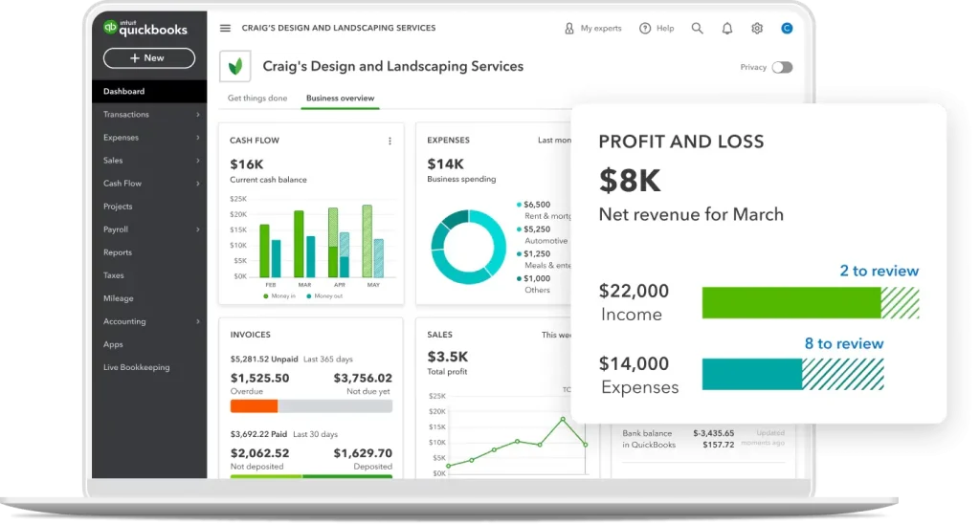Click the MAY bars in cash flow chart
980x524 pixels.
point(373,241)
